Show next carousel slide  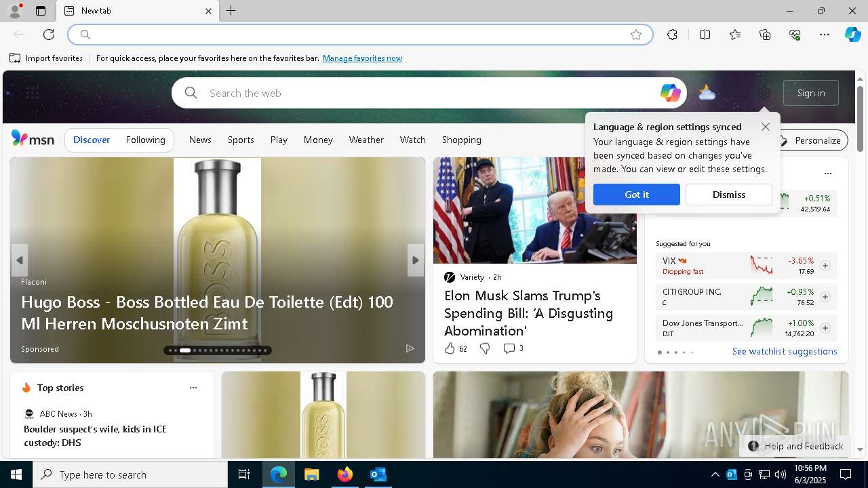click(x=416, y=260)
